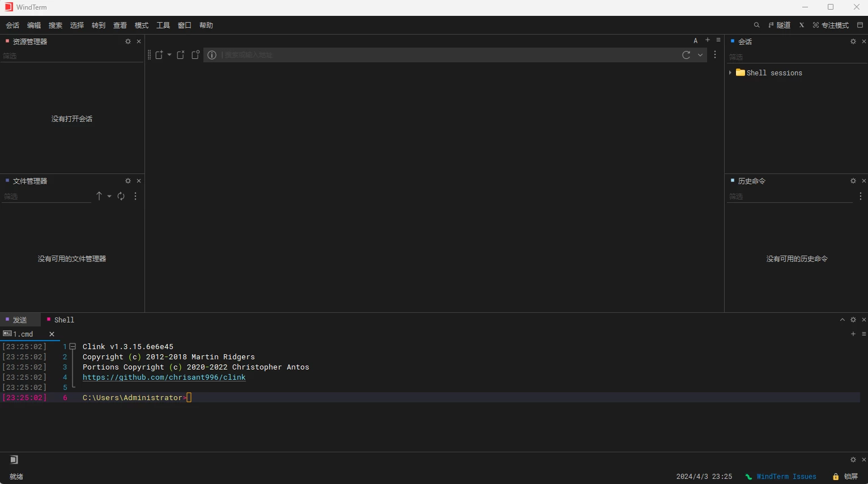Close the 1.cmd terminal tab

click(x=52, y=334)
